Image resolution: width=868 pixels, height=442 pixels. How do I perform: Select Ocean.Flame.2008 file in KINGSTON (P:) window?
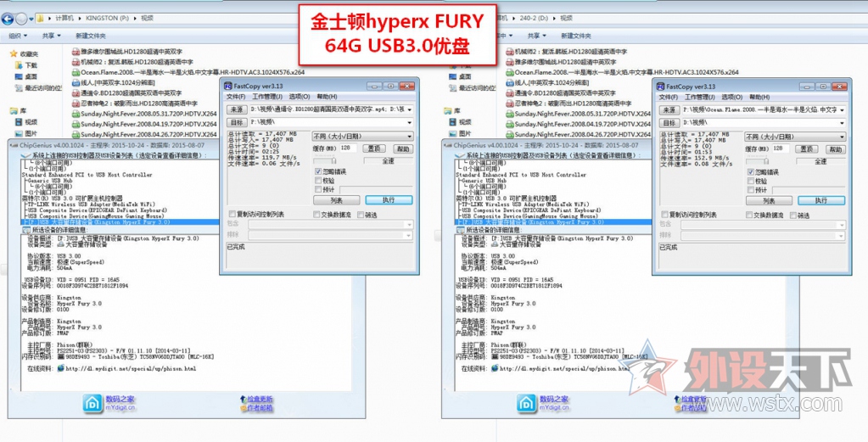[188, 72]
